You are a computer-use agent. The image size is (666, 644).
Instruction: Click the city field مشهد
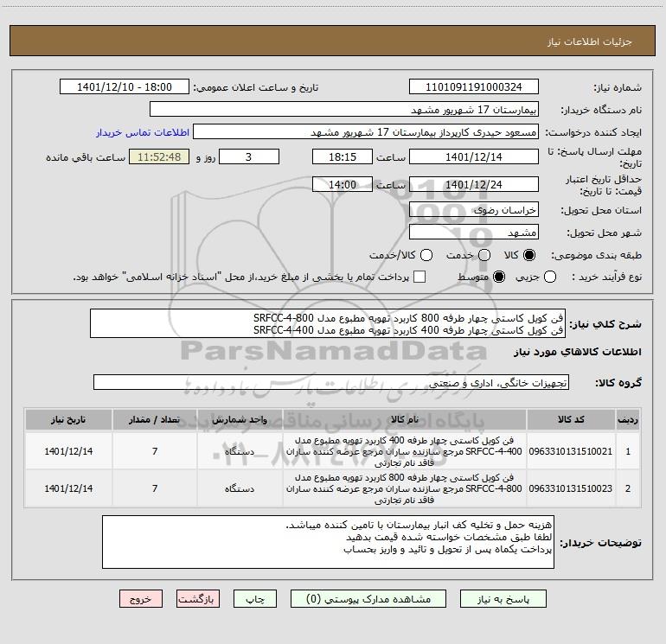pos(474,233)
